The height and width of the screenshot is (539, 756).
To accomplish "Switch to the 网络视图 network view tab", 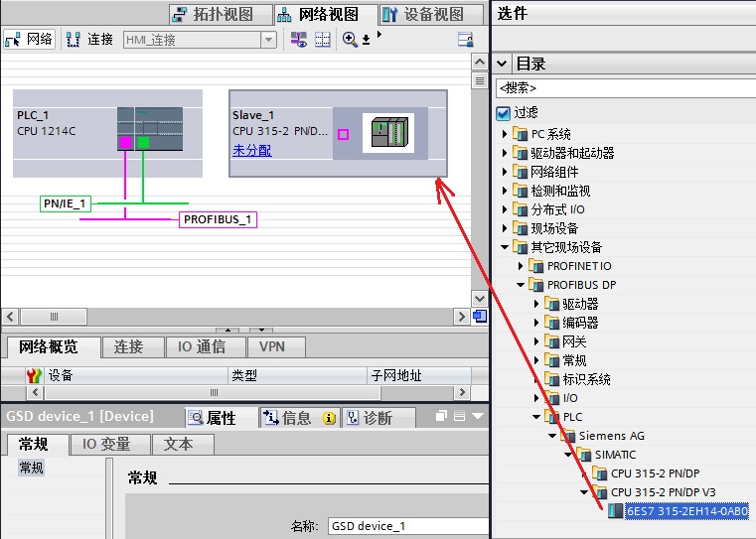I will click(x=326, y=15).
